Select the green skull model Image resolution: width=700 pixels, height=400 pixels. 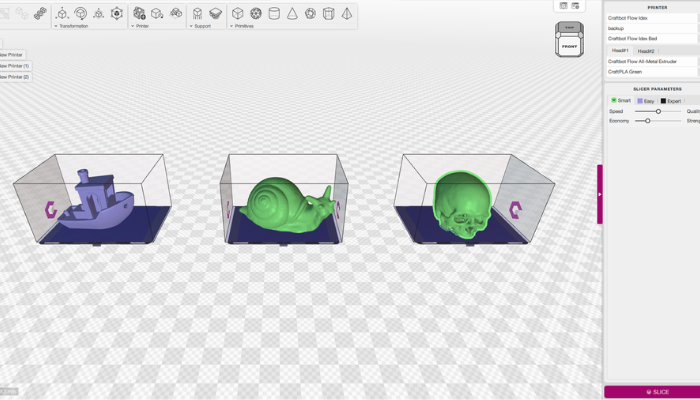pyautogui.click(x=462, y=205)
